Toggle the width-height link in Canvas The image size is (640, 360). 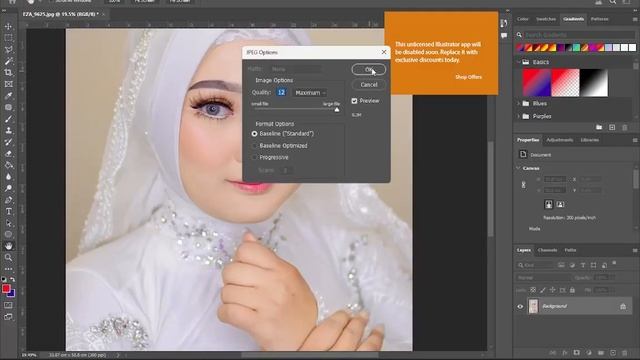click(x=524, y=185)
